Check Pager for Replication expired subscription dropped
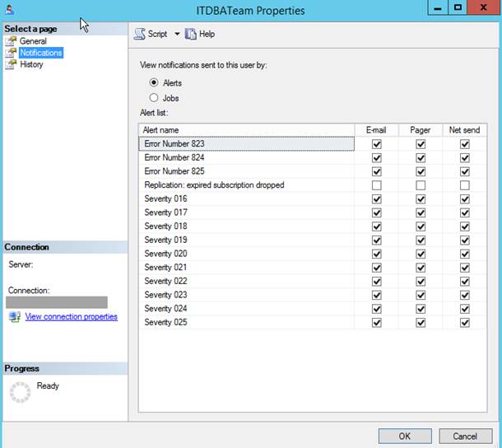This screenshot has height=448, width=502. tap(421, 185)
